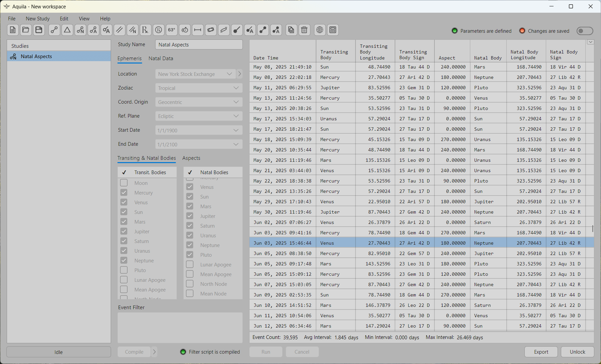The width and height of the screenshot is (601, 364).
Task: Click the two filled dots with A icon
Action: coord(276,30)
